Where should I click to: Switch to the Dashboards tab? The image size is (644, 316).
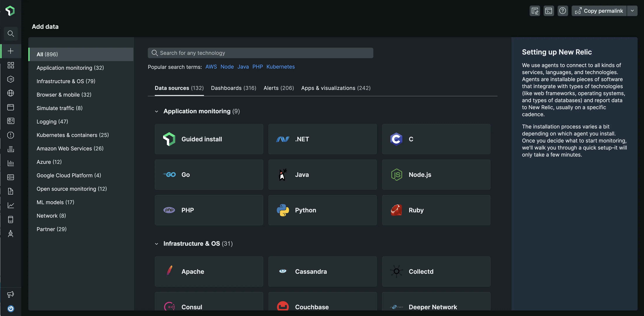(x=233, y=88)
